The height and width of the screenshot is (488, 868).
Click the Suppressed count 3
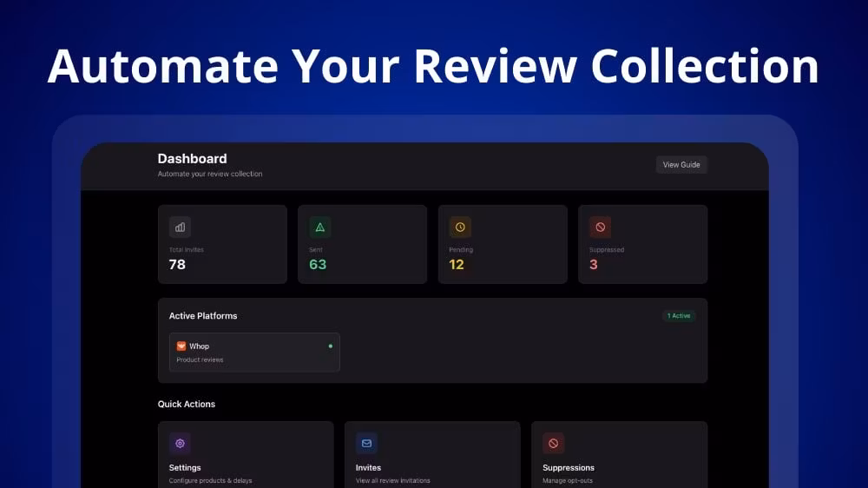click(594, 265)
